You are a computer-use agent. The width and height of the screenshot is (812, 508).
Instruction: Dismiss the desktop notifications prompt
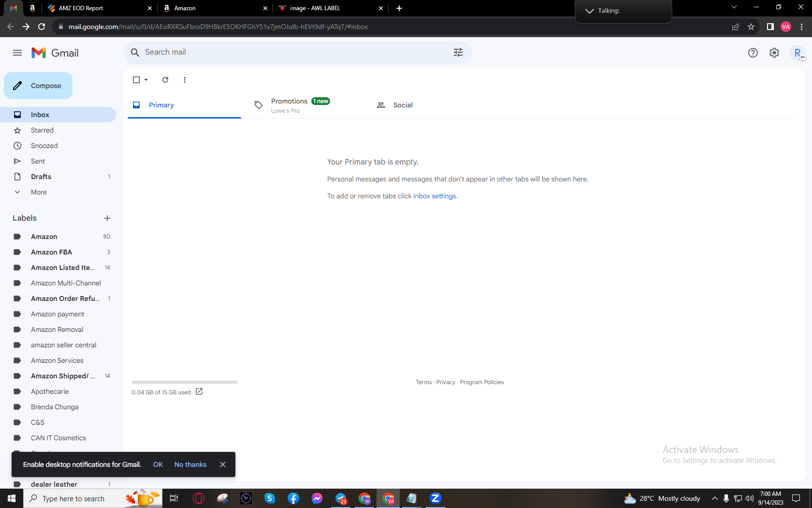(223, 464)
